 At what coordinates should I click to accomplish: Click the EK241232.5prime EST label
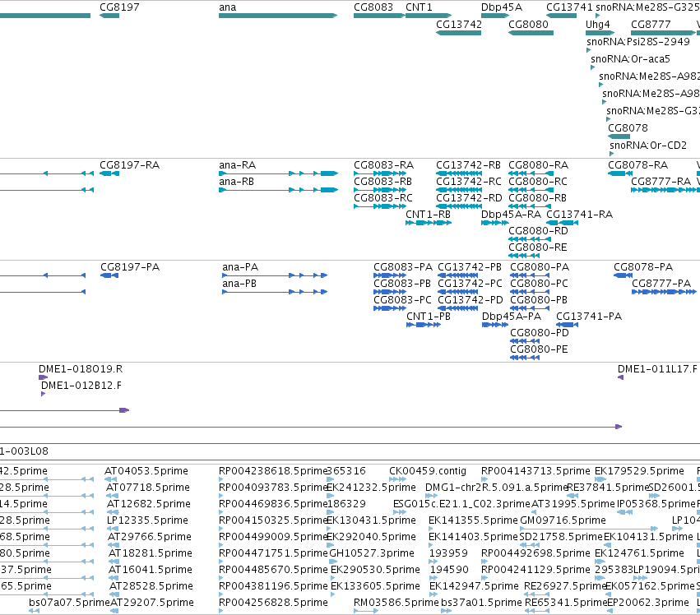(371, 488)
